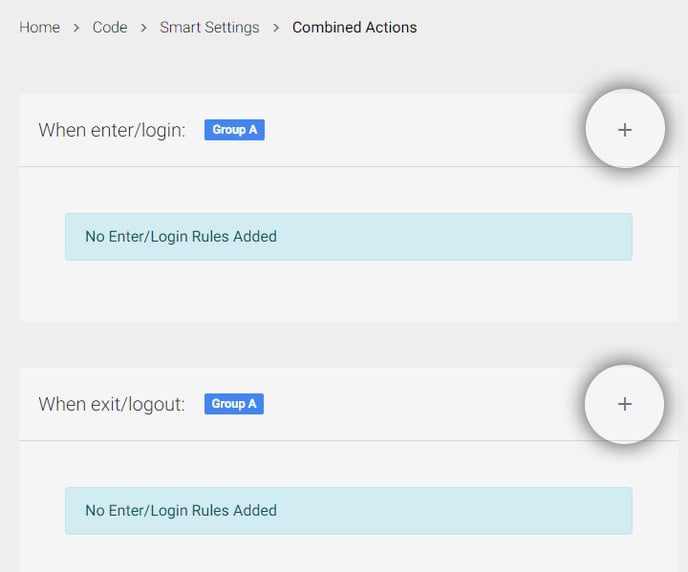The width and height of the screenshot is (688, 572).
Task: Navigate to Smart Settings breadcrumb
Action: tap(209, 27)
